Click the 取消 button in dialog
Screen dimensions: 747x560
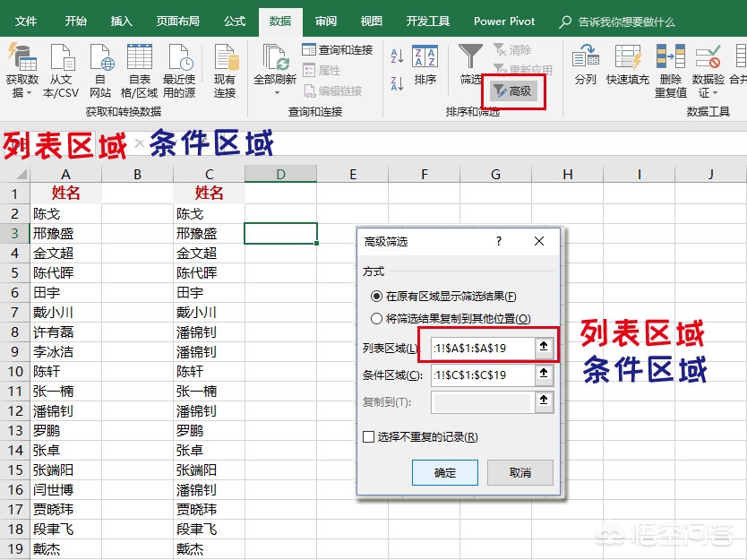pos(520,472)
